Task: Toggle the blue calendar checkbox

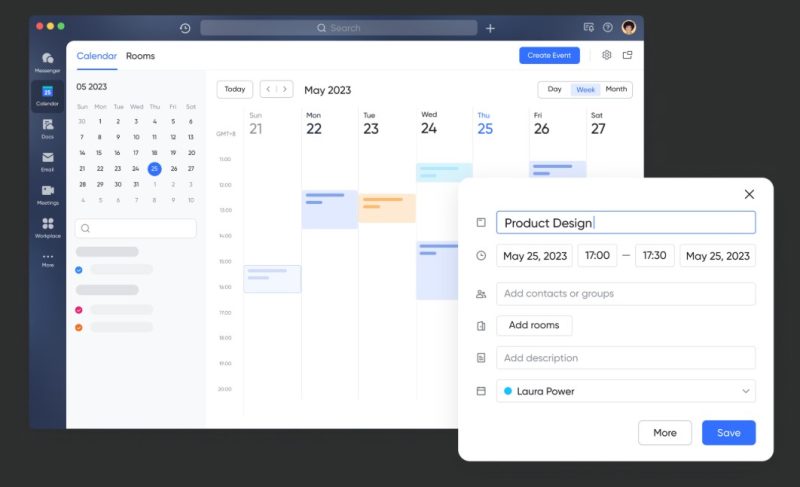Action: [x=79, y=270]
